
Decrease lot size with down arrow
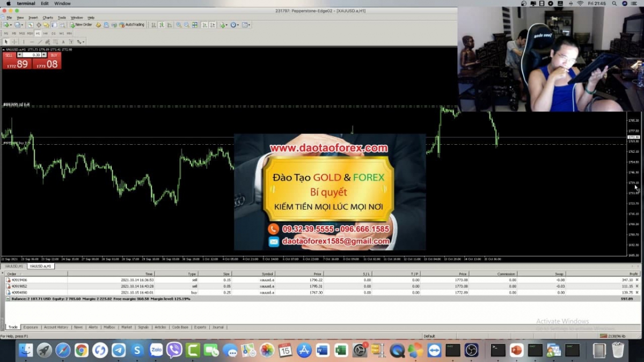tap(20, 55)
